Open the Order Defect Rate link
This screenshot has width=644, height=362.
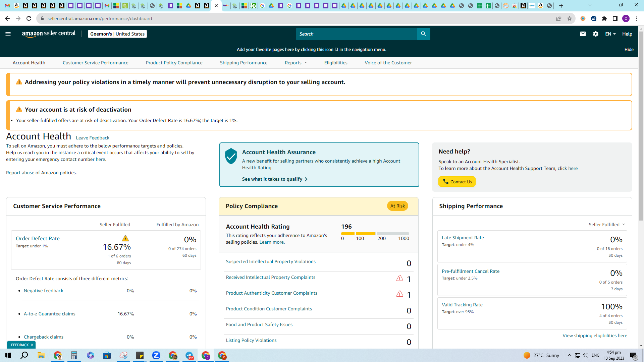point(38,238)
